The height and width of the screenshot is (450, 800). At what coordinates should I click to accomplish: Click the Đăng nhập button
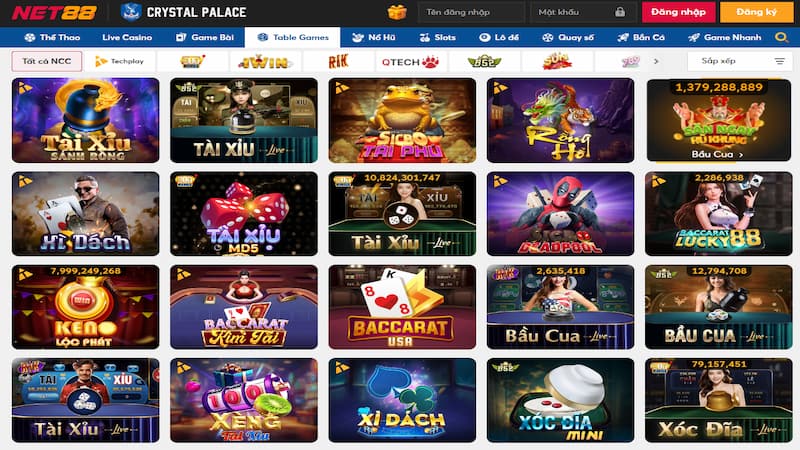[x=678, y=12]
